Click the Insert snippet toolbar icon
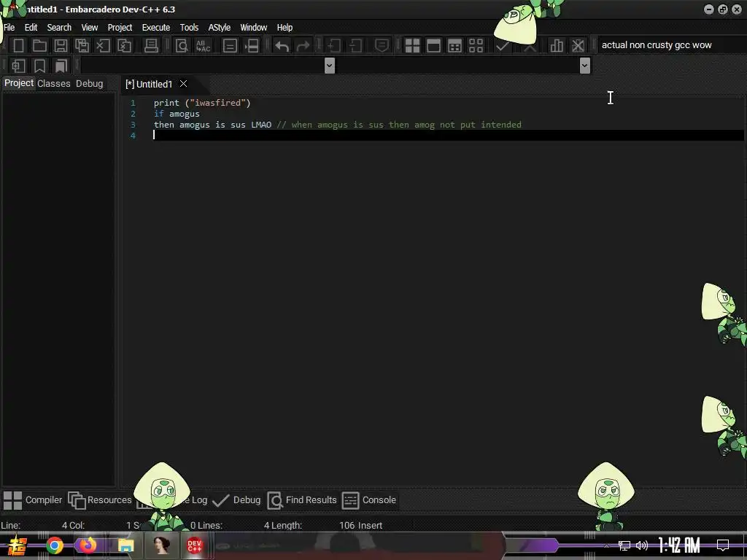747x560 pixels. (x=18, y=66)
